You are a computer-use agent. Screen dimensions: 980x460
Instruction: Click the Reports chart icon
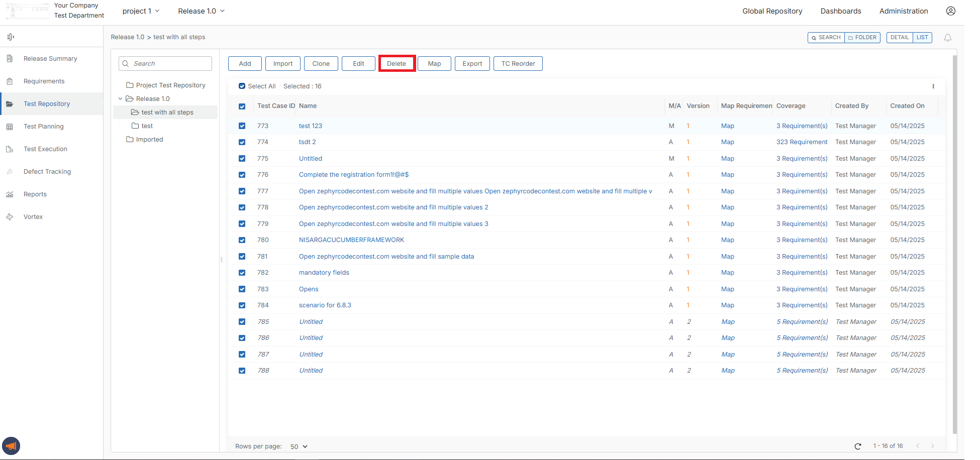[10, 194]
